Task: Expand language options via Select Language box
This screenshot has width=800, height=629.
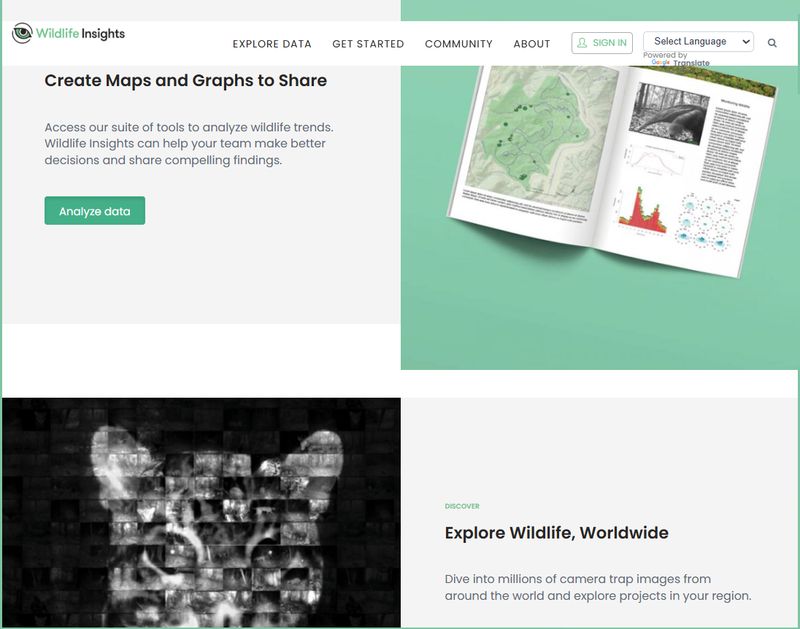Action: (697, 40)
